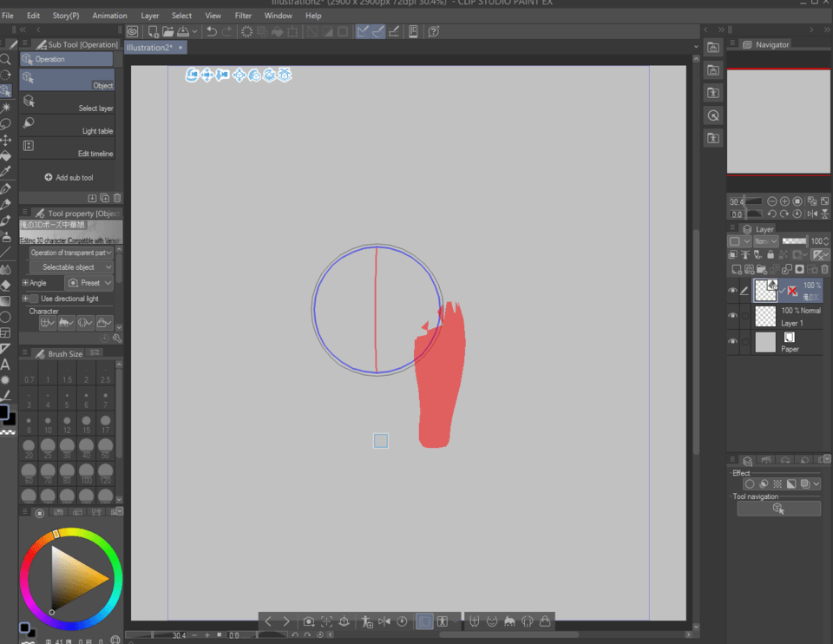Open the Window menu
This screenshot has height=644, width=833.
[279, 16]
